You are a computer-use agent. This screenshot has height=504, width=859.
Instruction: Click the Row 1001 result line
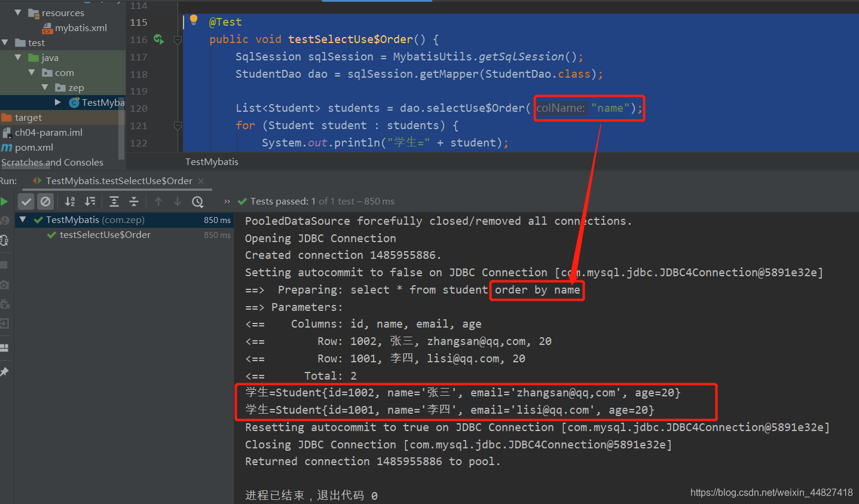click(x=385, y=359)
